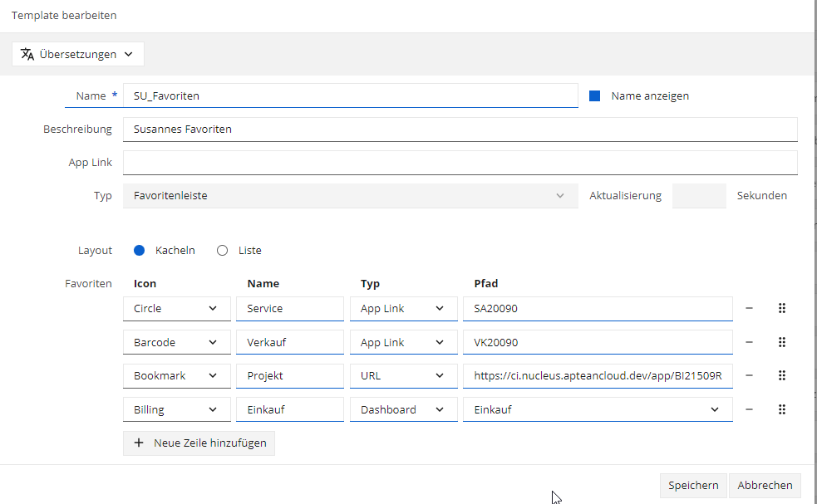817x504 pixels.
Task: Change the URL type dropdown for Projekt
Action: (x=403, y=375)
